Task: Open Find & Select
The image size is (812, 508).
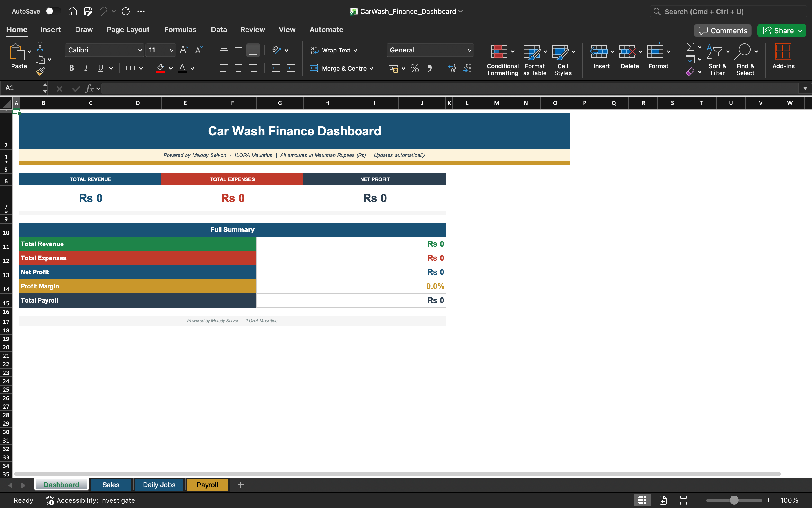Action: coord(745,60)
